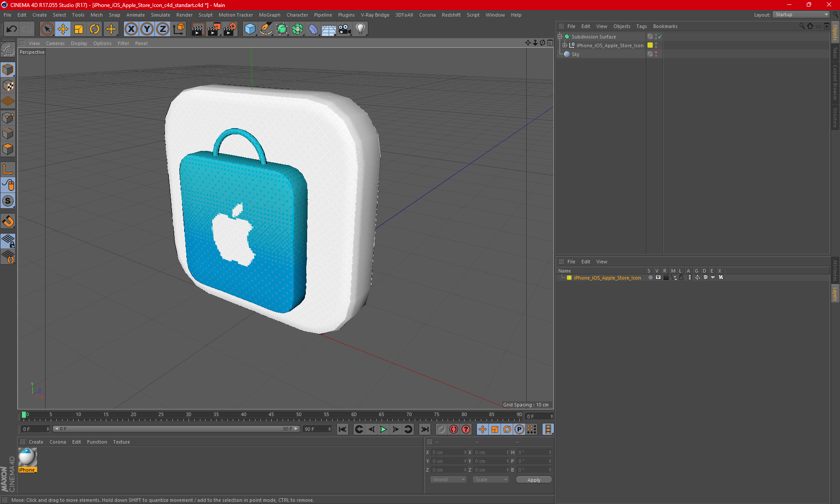The width and height of the screenshot is (840, 504).
Task: Add a Camera object
Action: [345, 29]
